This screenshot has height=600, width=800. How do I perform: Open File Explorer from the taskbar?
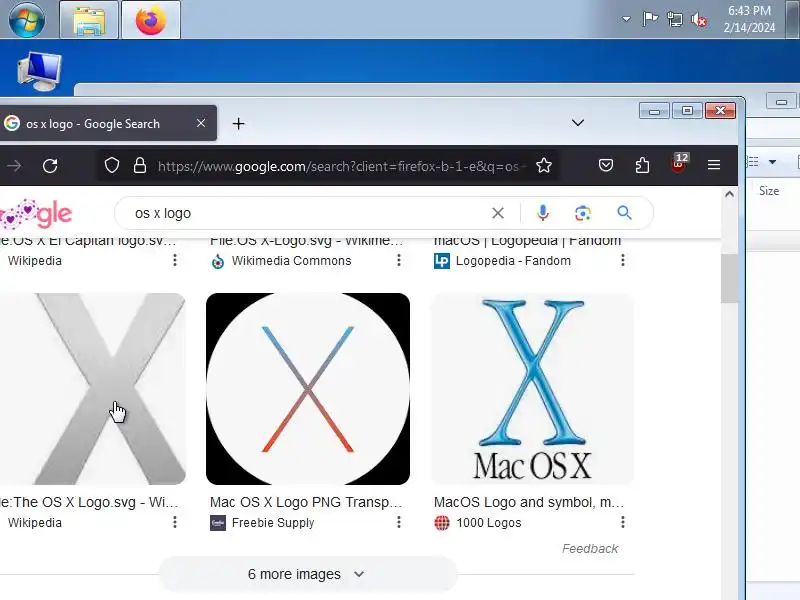[89, 19]
